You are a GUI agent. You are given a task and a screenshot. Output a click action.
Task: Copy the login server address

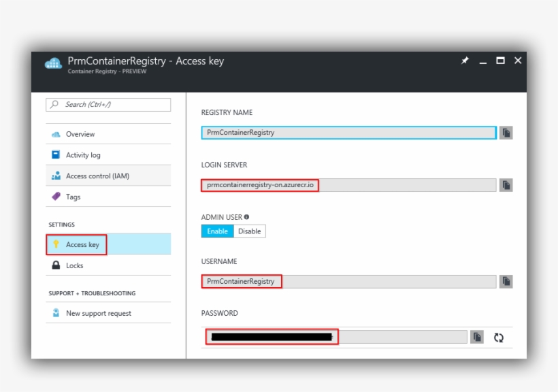pos(506,184)
